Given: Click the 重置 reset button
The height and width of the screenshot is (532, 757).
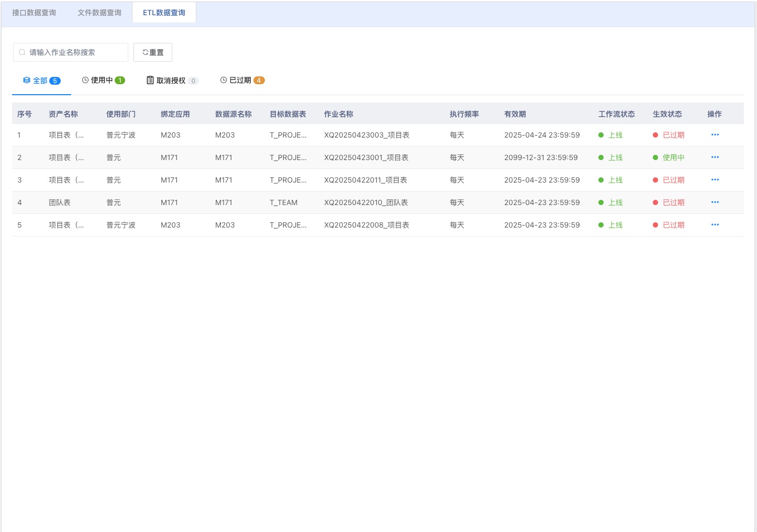Looking at the screenshot, I should (153, 52).
